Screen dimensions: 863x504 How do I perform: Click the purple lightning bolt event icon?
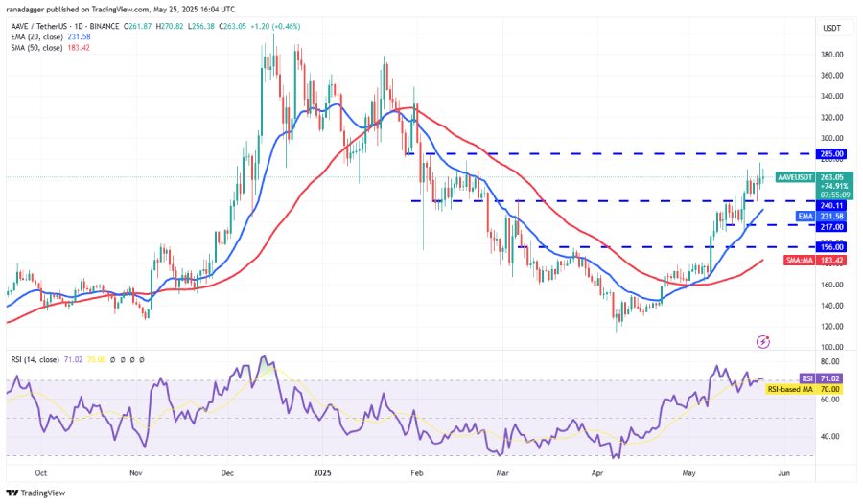tap(763, 342)
